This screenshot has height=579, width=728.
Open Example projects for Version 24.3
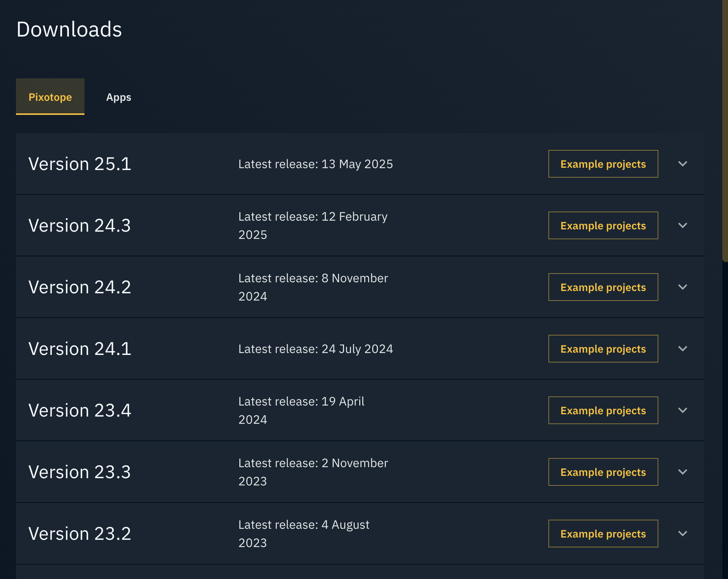(603, 226)
